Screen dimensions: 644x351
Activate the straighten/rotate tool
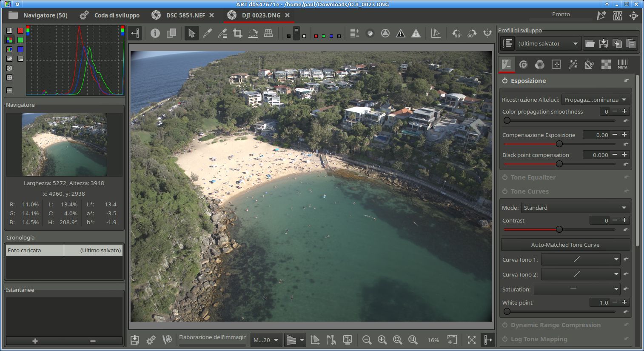pos(253,33)
